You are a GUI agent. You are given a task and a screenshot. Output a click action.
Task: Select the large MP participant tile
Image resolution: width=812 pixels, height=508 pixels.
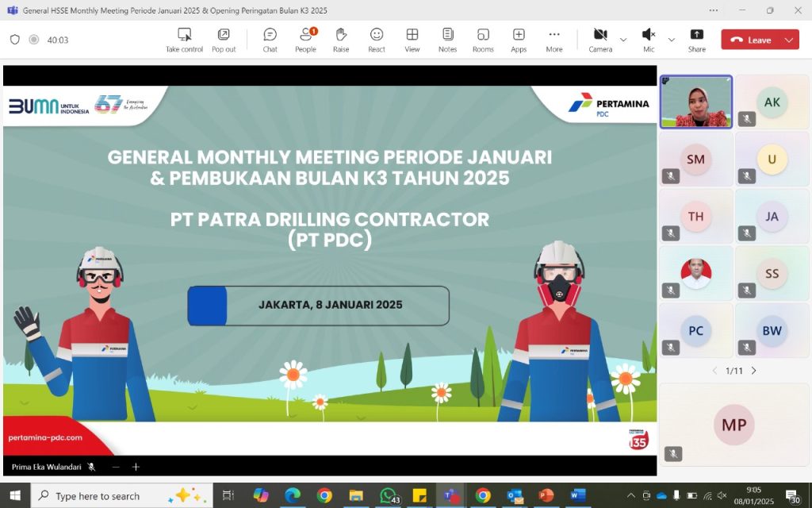[x=733, y=424]
